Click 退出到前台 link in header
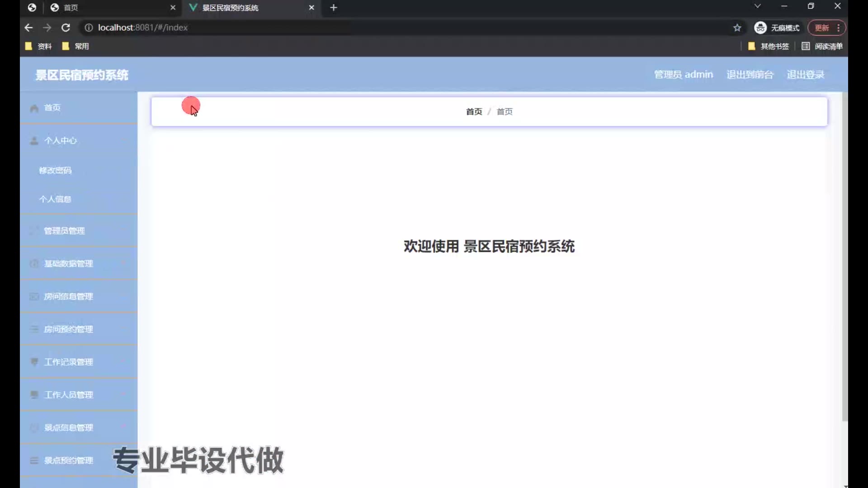Image resolution: width=868 pixels, height=488 pixels. pos(750,75)
